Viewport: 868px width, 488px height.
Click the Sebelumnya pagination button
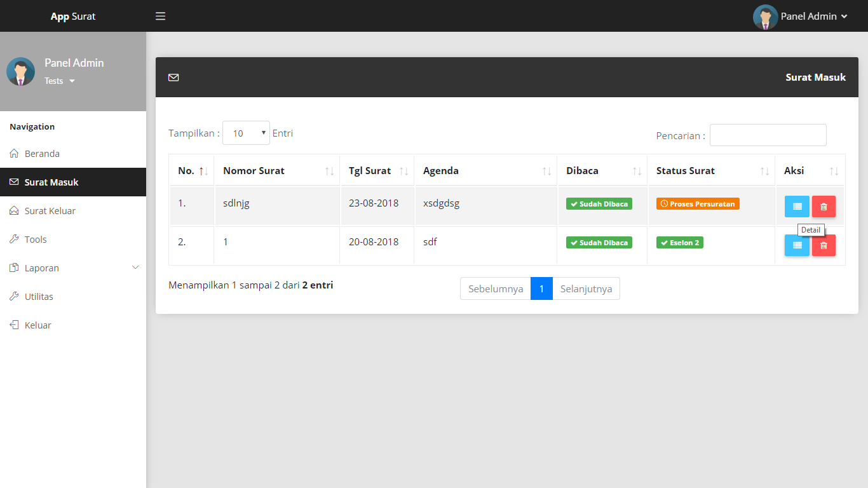496,288
